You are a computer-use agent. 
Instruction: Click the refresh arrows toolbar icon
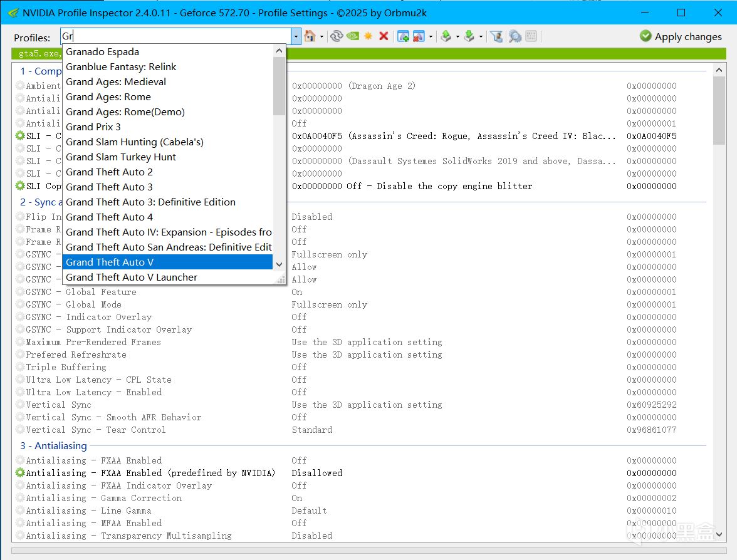pyautogui.click(x=337, y=36)
